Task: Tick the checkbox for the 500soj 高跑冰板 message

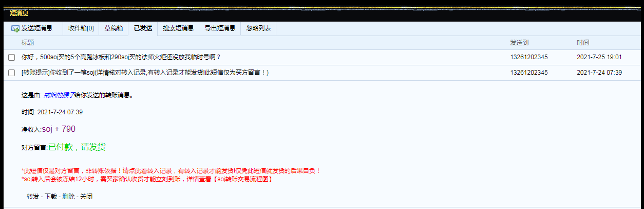Action: coord(11,58)
